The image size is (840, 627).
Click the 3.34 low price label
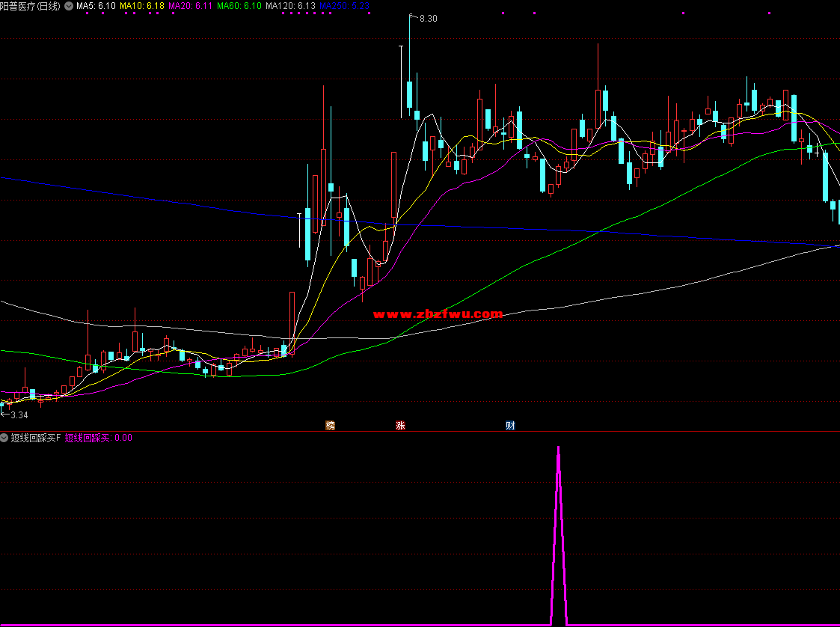click(19, 415)
